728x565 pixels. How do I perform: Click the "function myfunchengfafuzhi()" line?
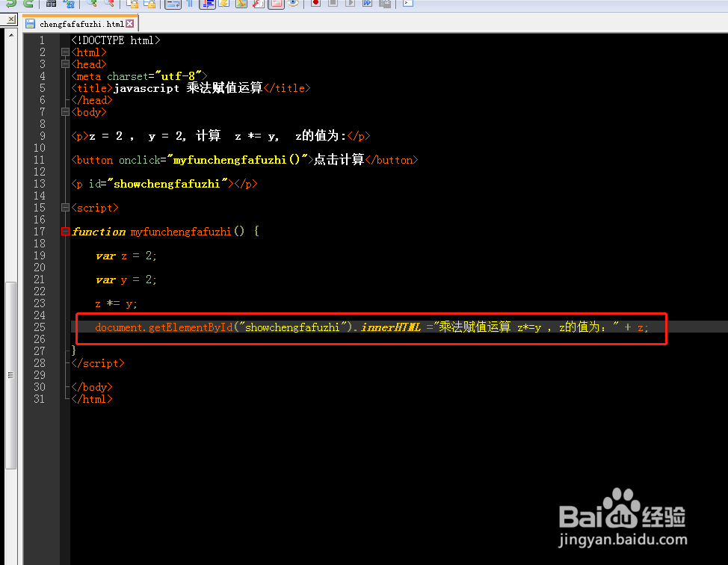[x=165, y=231]
